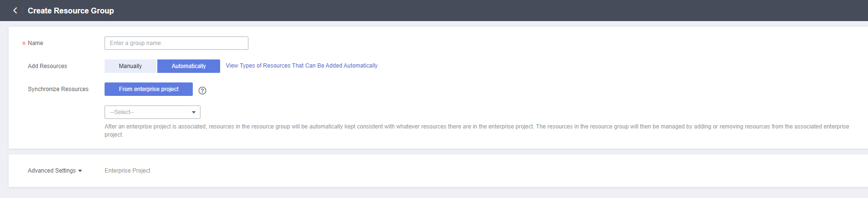Go back using the header arrow icon
Image resolution: width=868 pixels, height=198 pixels.
[15, 11]
